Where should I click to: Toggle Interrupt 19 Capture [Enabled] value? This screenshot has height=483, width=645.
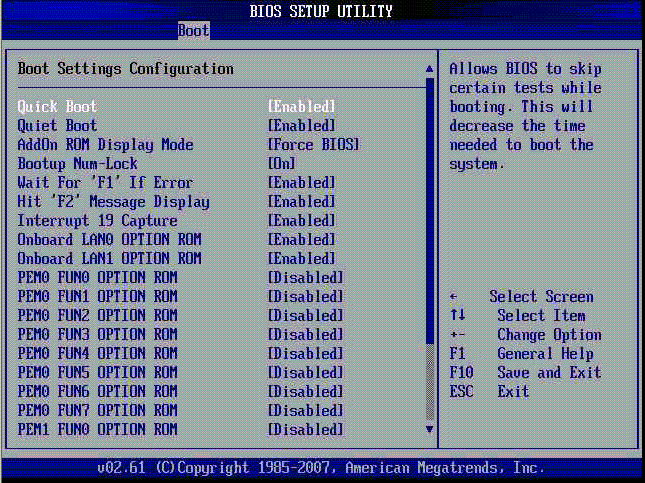(302, 221)
